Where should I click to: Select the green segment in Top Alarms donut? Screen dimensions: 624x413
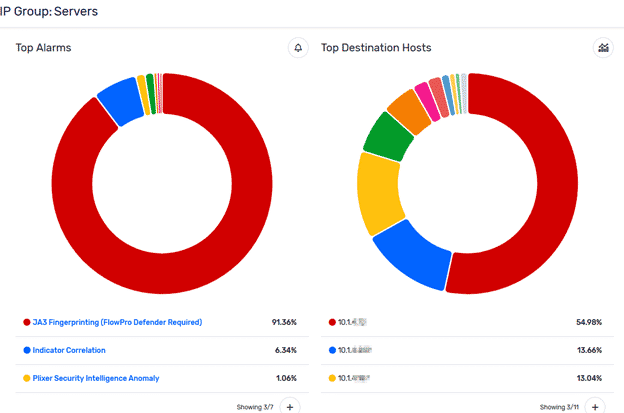[x=150, y=94]
